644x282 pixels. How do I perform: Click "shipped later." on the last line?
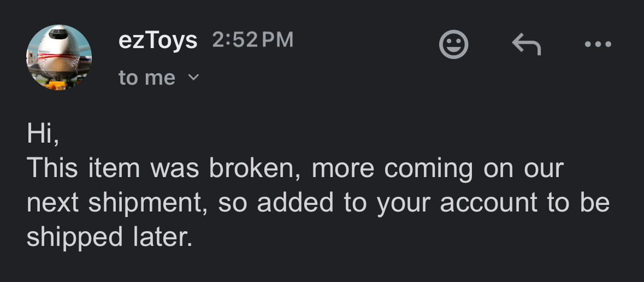tap(109, 238)
